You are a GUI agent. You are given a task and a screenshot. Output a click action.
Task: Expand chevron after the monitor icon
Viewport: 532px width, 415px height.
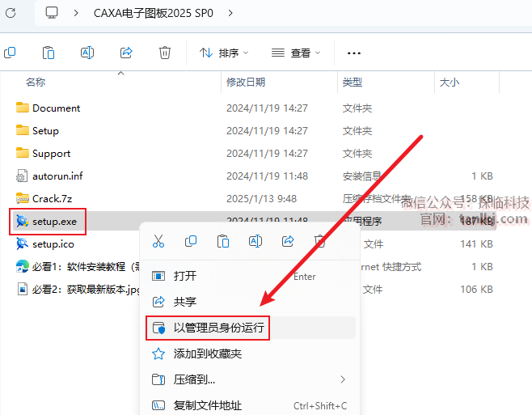[76, 13]
